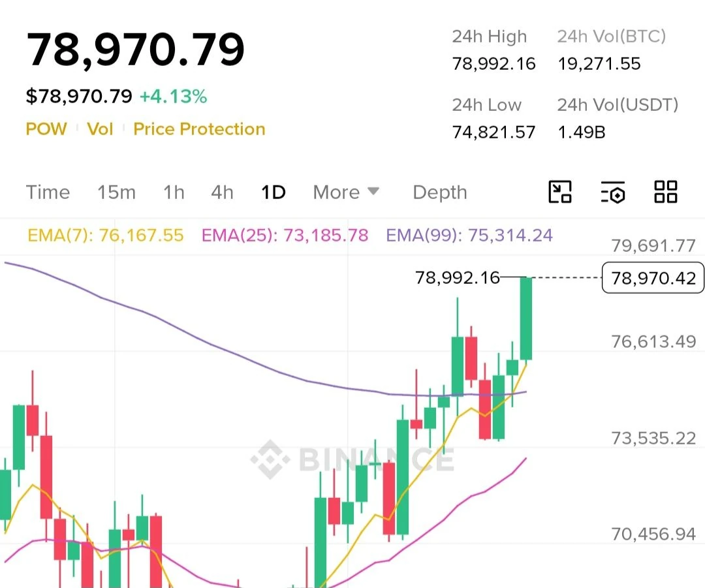Select the 1D timeframe tab
The width and height of the screenshot is (705, 588).
click(274, 193)
